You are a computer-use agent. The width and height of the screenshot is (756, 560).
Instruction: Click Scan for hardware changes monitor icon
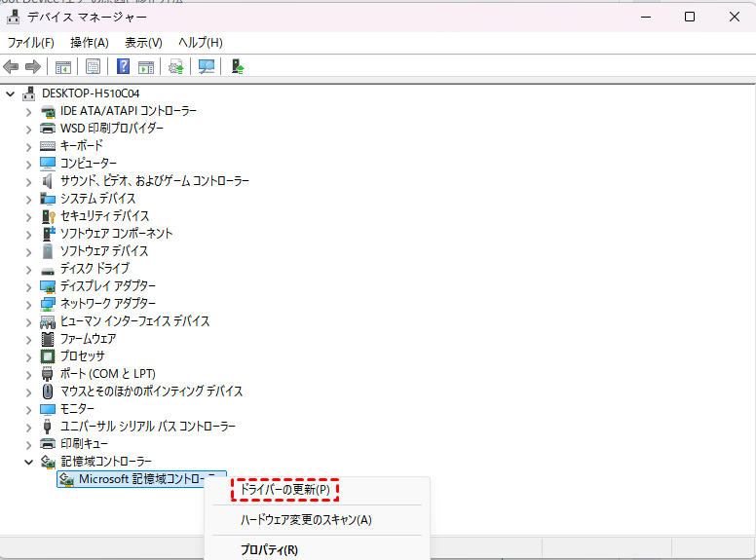click(207, 66)
